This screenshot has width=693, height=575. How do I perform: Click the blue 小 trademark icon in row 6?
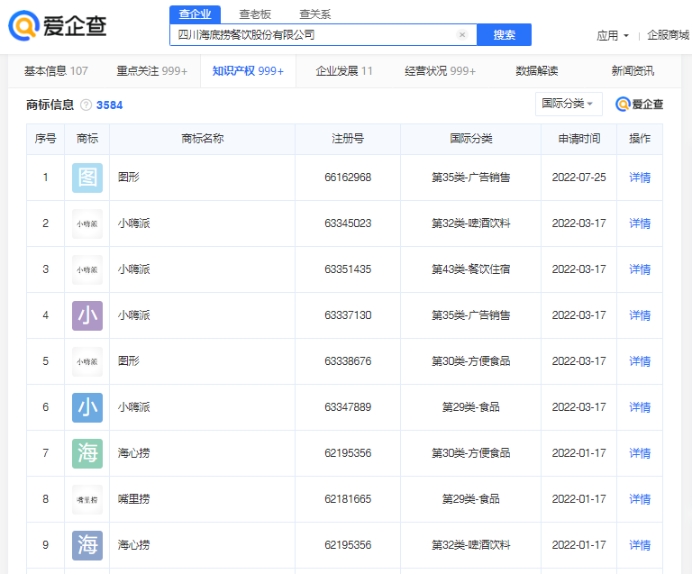click(87, 408)
